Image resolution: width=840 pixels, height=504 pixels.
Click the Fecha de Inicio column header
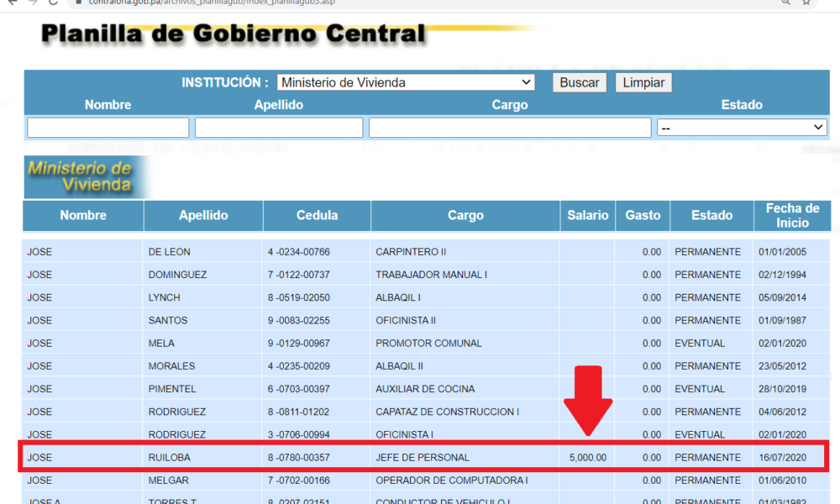tap(792, 215)
